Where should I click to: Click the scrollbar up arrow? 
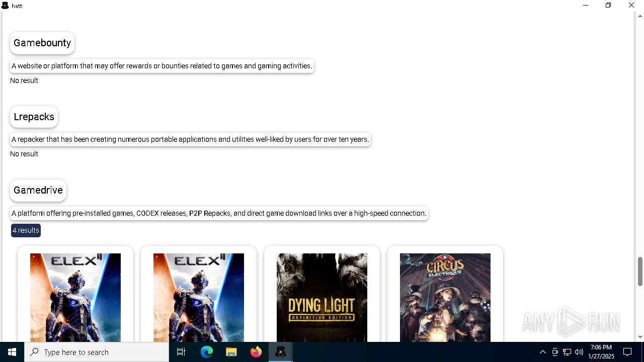(x=640, y=16)
